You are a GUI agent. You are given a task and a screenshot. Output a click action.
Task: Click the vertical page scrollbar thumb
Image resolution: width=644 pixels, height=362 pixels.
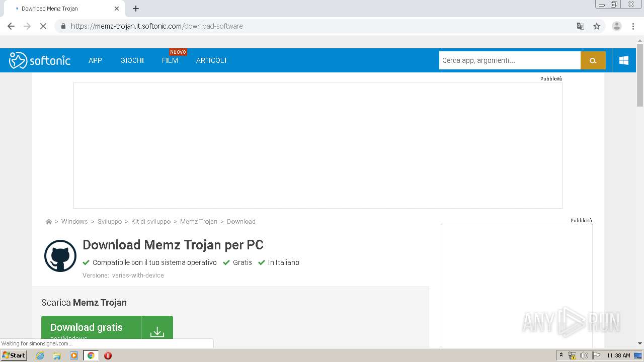pos(640,75)
